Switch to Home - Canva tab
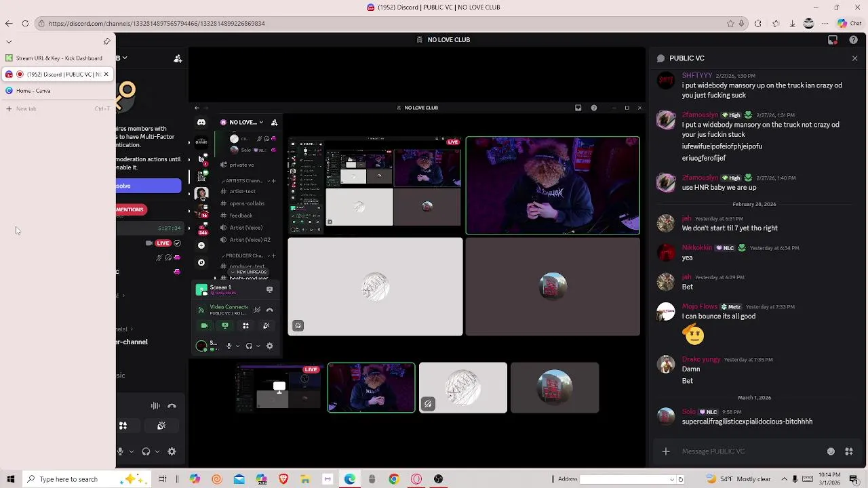 pyautogui.click(x=58, y=91)
